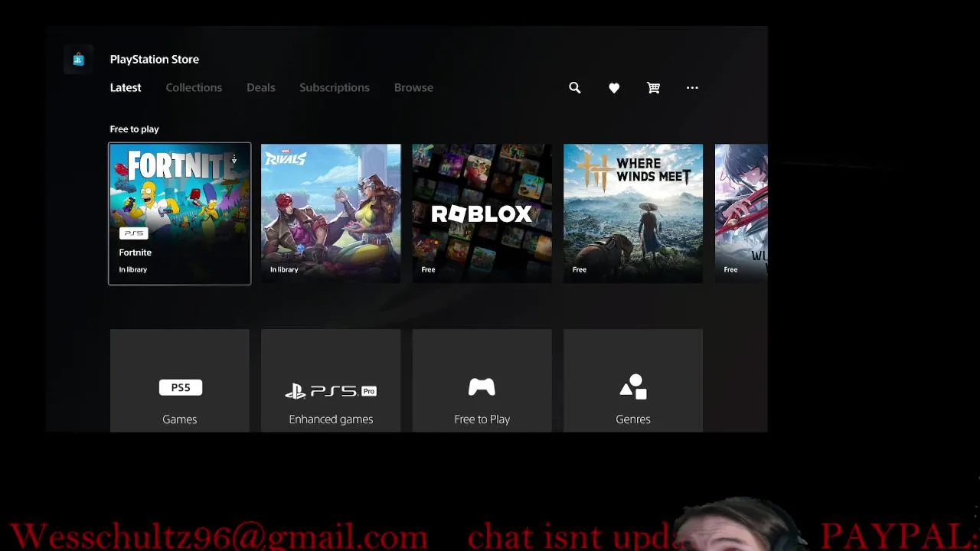The image size is (980, 551).
Task: Click the controller icon for Free to Play
Action: [482, 387]
